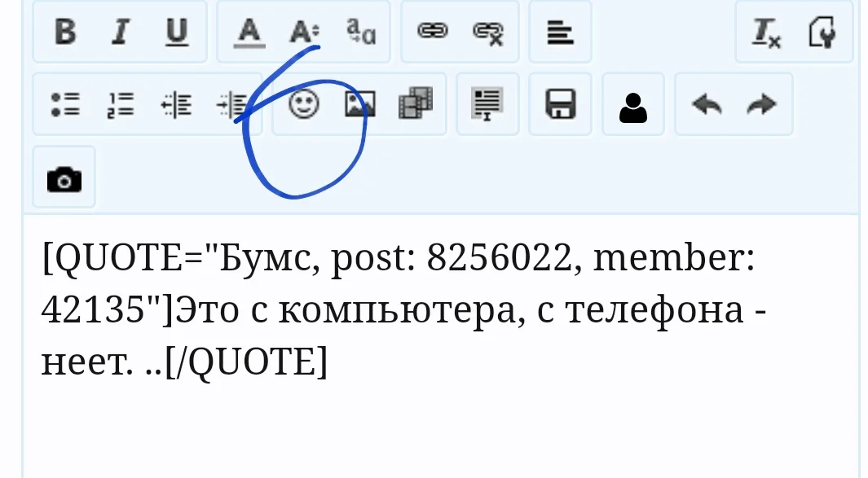Viewport: 868px width, 478px height.
Task: Open the circled smilies picker
Action: coord(302,104)
